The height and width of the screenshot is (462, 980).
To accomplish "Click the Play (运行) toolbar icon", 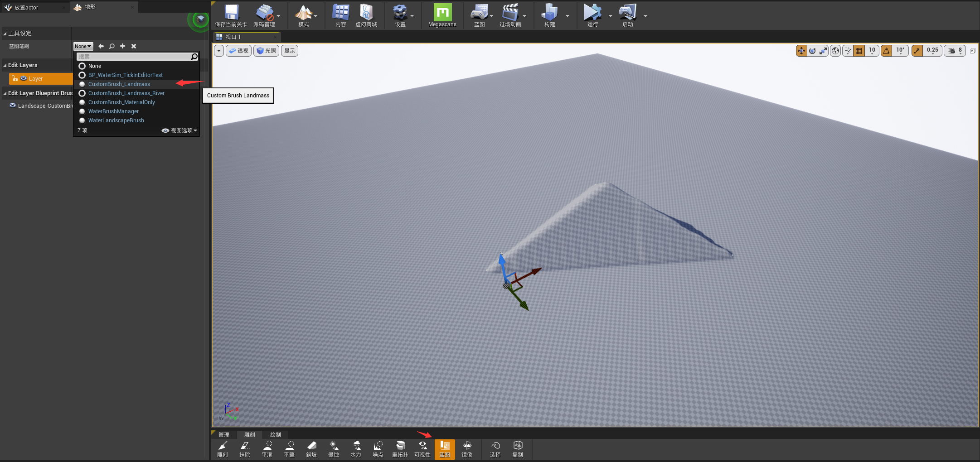I will coord(593,15).
